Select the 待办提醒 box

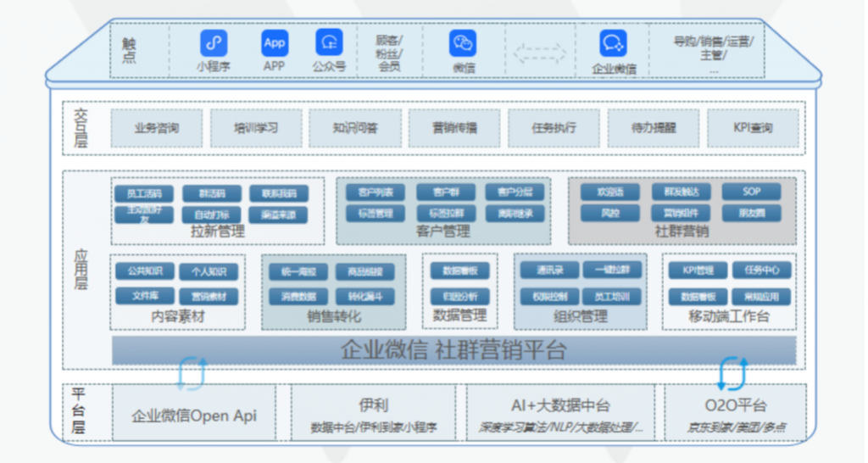tap(654, 129)
